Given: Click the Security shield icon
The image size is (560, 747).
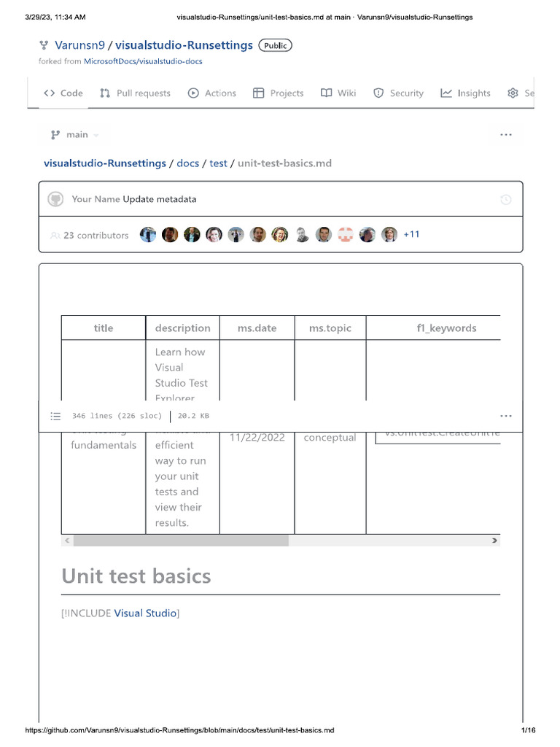Looking at the screenshot, I should click(378, 93).
